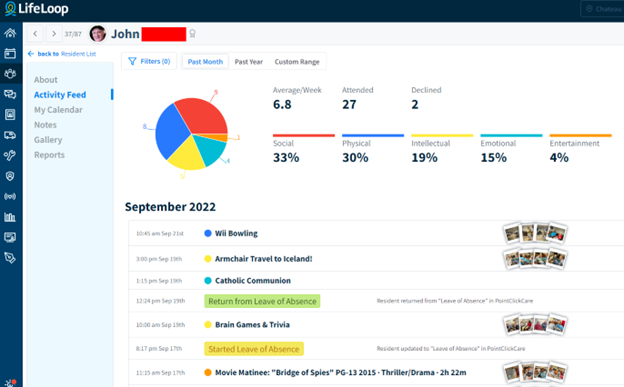View Movie Matinee photo thumbnails

click(x=535, y=373)
